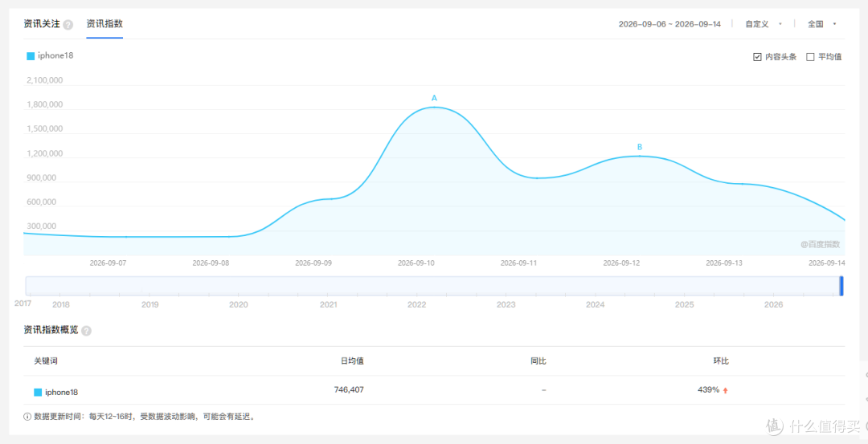Click the 2026-09-07 x-axis date label
Screen dimensions: 868x444
[108, 263]
